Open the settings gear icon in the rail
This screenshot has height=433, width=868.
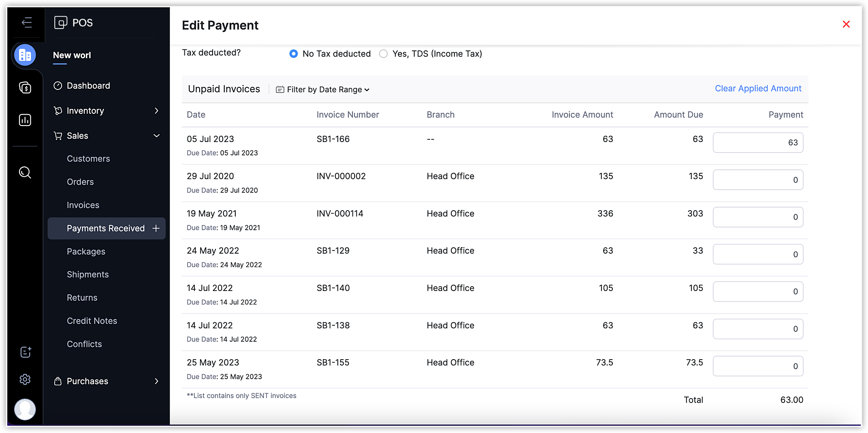point(25,379)
